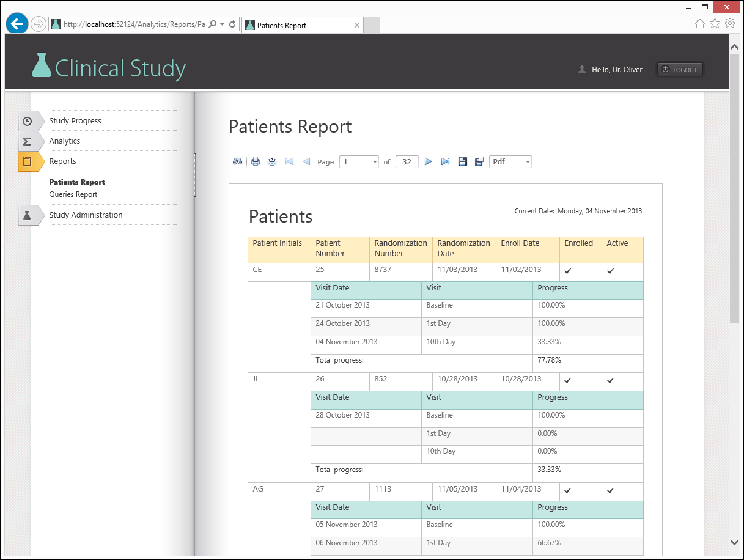744x560 pixels.
Task: Open the page number dropdown
Action: (375, 162)
